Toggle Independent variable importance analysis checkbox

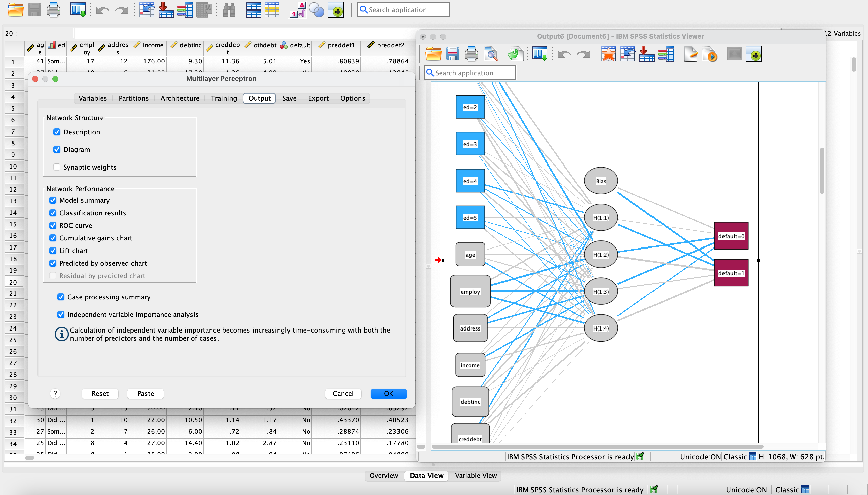(x=61, y=314)
